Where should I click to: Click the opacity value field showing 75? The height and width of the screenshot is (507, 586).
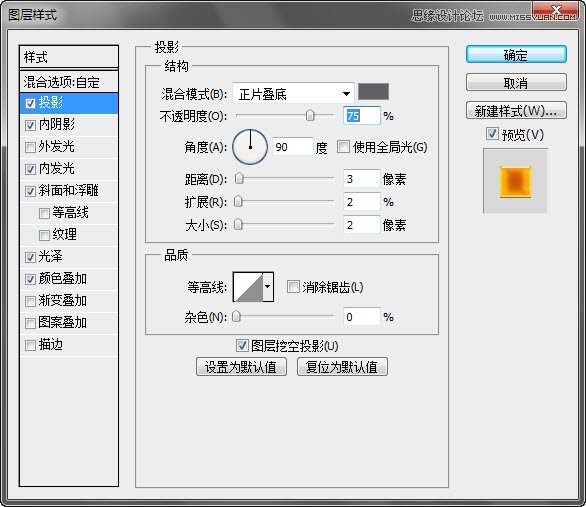pyautogui.click(x=361, y=116)
